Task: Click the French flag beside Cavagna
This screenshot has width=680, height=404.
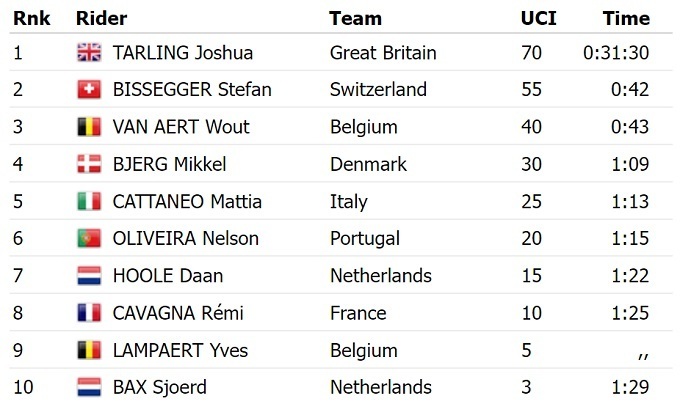Action: coord(89,313)
